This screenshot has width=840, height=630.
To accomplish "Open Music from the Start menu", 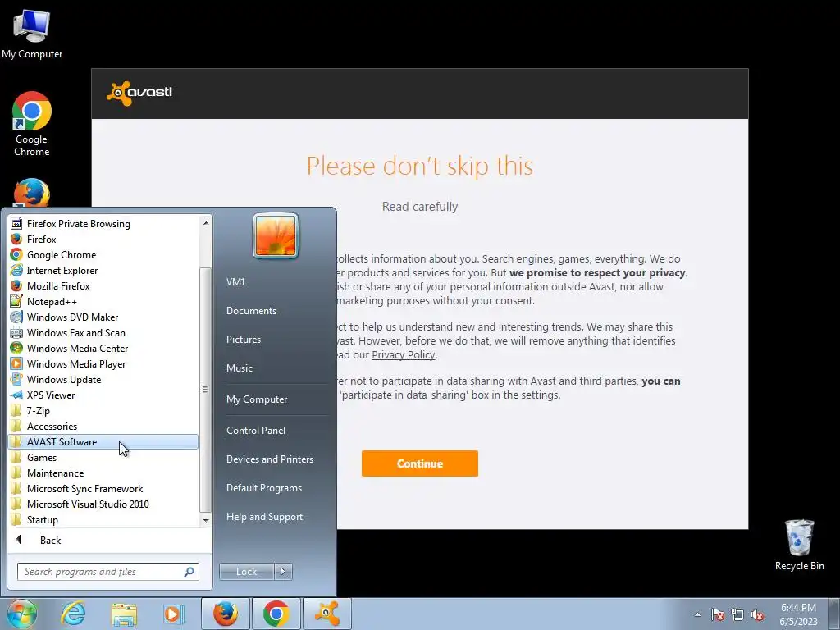I will pyautogui.click(x=239, y=368).
